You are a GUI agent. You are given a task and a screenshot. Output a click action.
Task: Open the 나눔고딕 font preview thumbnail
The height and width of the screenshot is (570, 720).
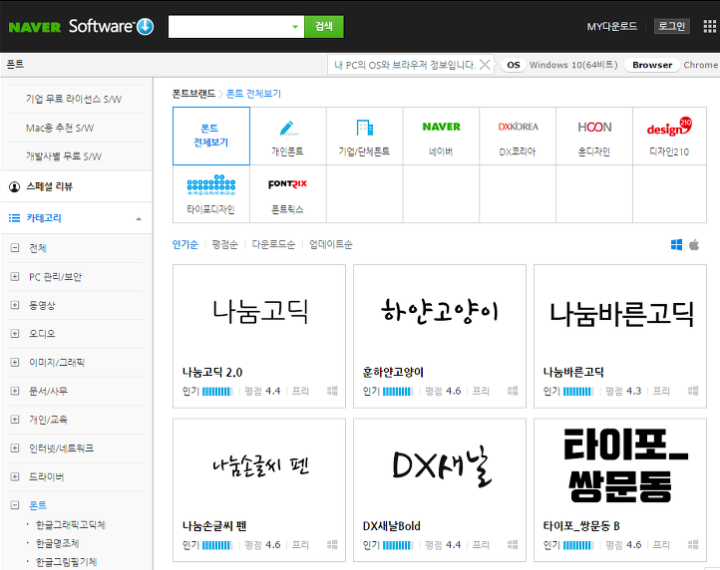point(259,312)
